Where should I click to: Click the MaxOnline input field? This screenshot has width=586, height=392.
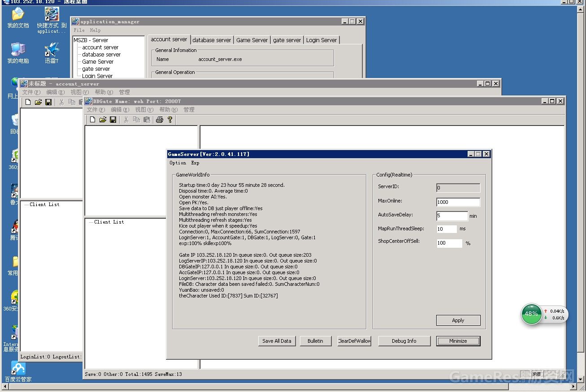click(x=458, y=202)
